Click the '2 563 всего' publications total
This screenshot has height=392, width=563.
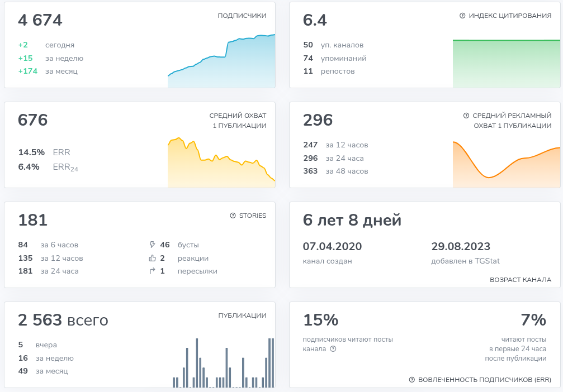pyautogui.click(x=63, y=320)
